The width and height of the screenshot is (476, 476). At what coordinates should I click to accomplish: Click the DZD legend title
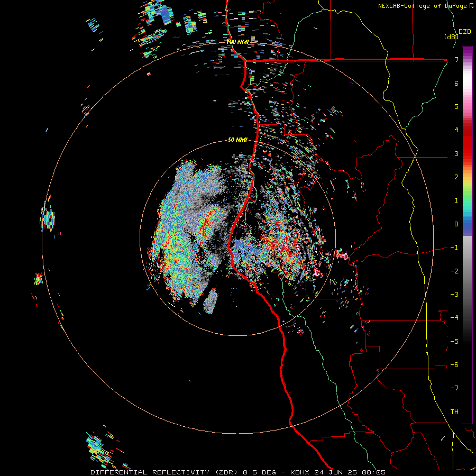click(465, 32)
